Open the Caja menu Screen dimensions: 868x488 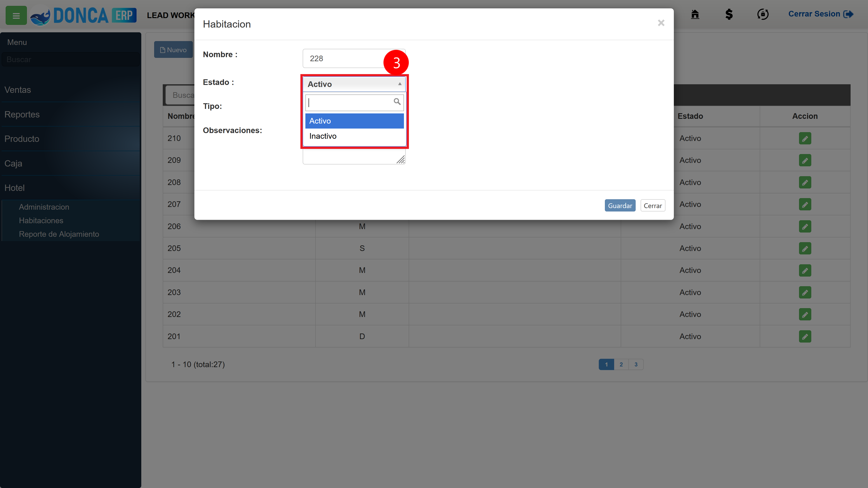click(x=71, y=163)
